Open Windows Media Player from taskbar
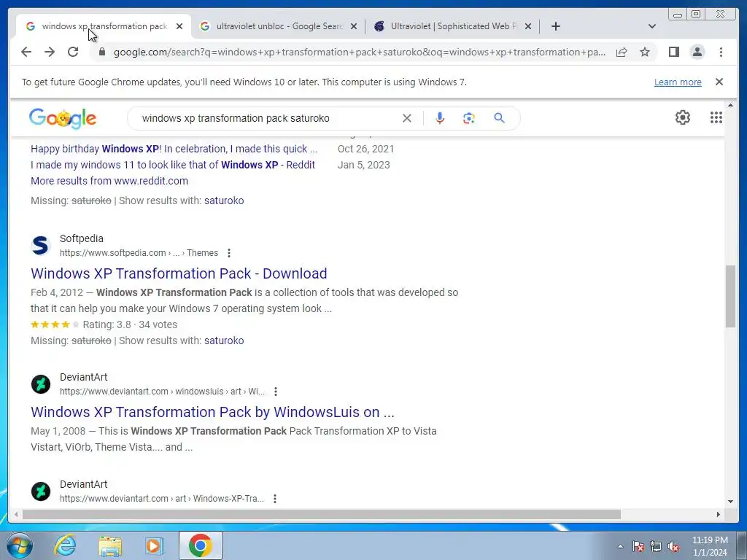Screen dimensions: 747x560 coord(154,545)
